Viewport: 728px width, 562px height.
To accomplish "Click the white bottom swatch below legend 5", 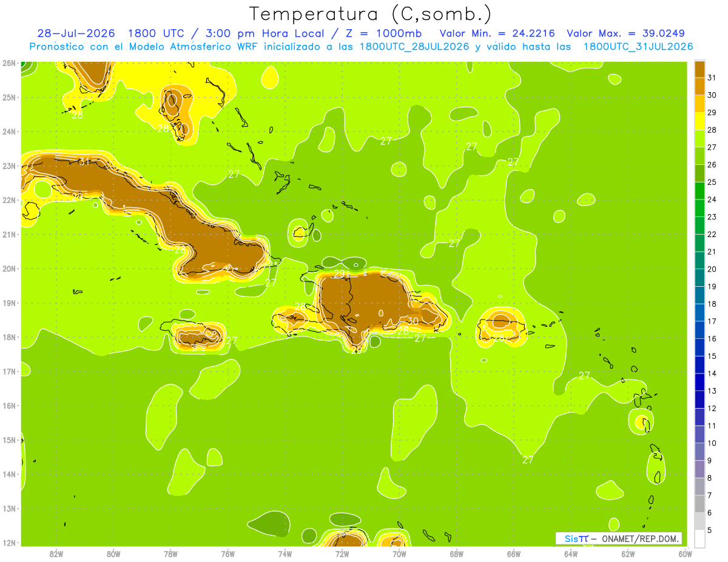I will point(699,538).
